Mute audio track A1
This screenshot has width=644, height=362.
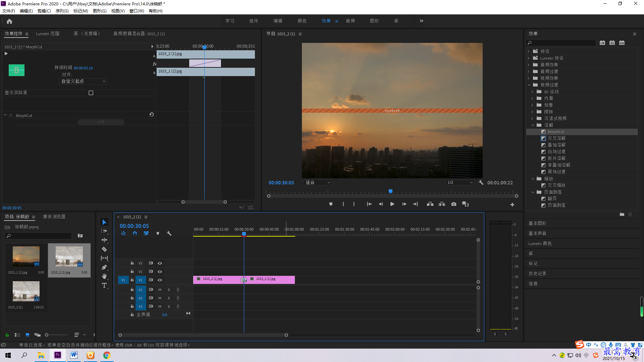(160, 290)
